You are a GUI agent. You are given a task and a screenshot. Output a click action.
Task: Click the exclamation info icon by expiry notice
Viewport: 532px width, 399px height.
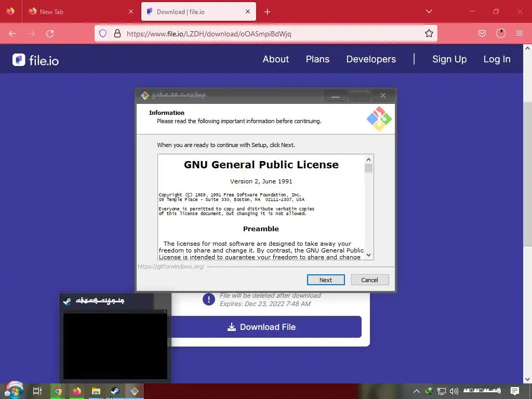click(209, 299)
